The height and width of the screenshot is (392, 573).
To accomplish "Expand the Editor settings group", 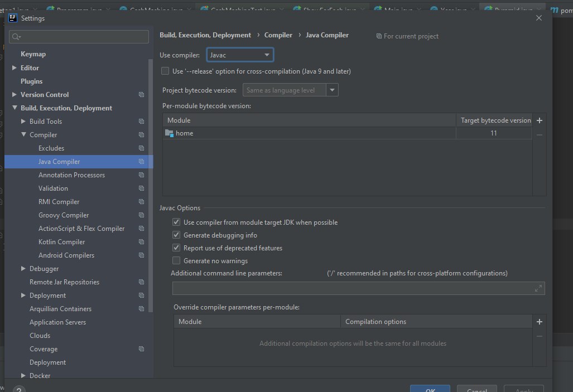I will click(x=15, y=67).
